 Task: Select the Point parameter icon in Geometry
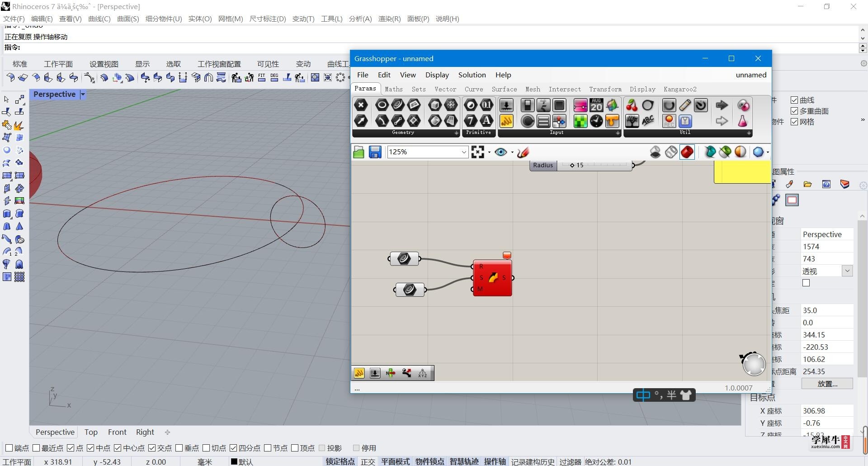tap(361, 105)
